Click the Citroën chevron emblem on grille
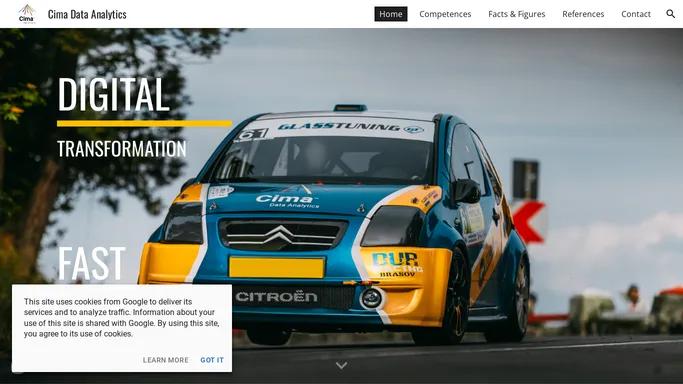 [281, 235]
